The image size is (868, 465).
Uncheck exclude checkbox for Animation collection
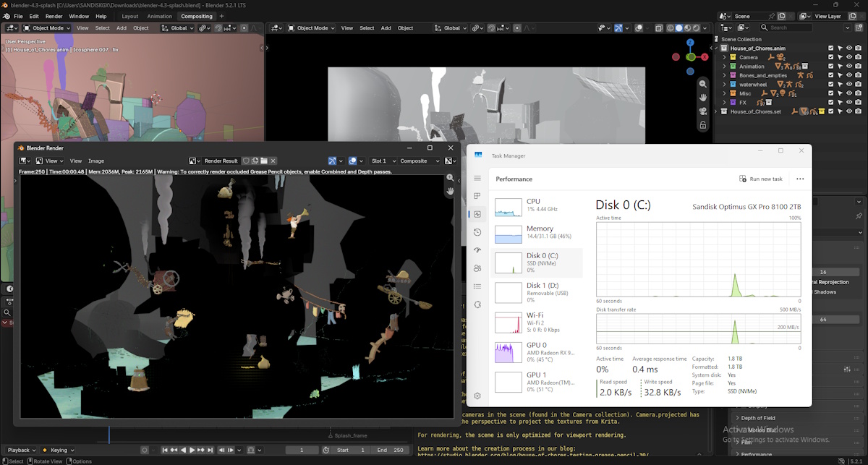(x=831, y=66)
